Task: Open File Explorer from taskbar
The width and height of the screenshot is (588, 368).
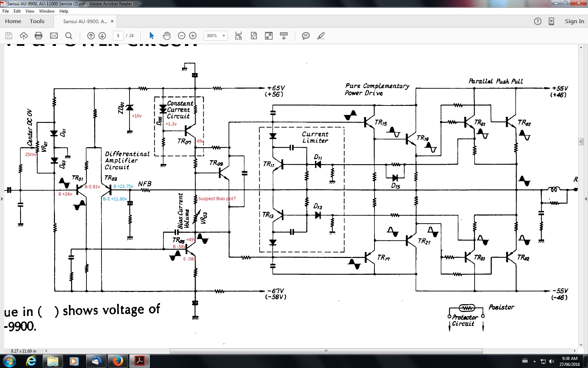Action: point(53,361)
